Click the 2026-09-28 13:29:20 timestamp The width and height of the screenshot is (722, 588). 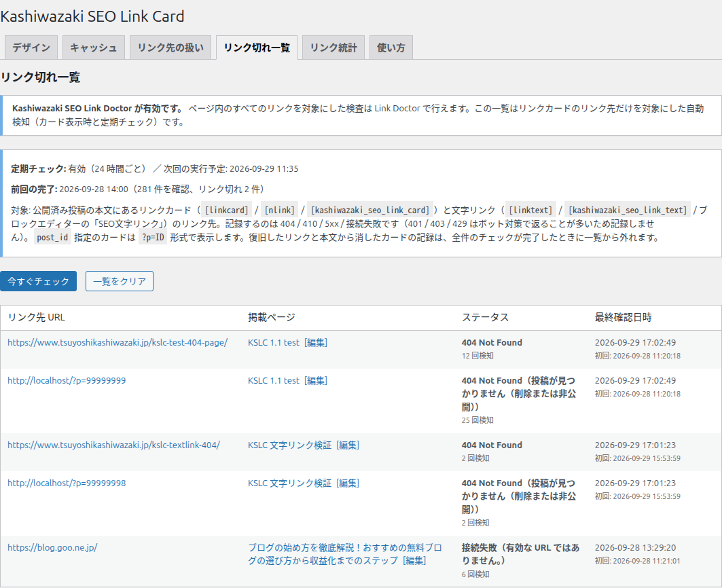pyautogui.click(x=636, y=548)
